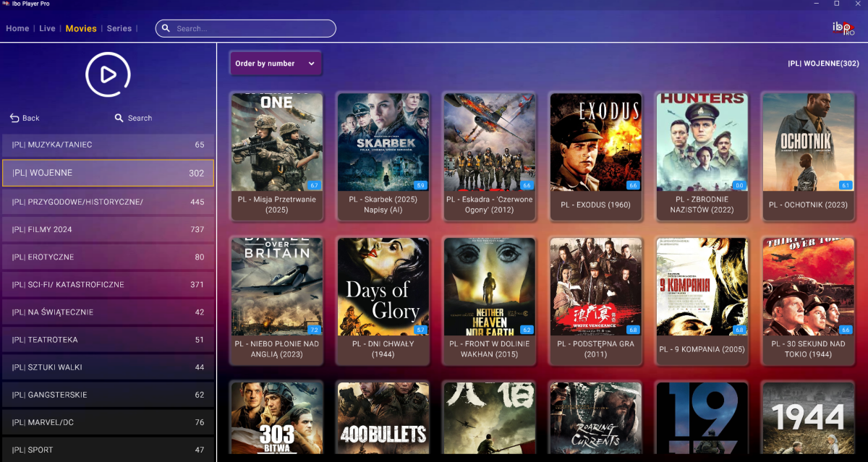Switch to the Home tab
Viewport: 868px width, 462px height.
[x=17, y=28]
